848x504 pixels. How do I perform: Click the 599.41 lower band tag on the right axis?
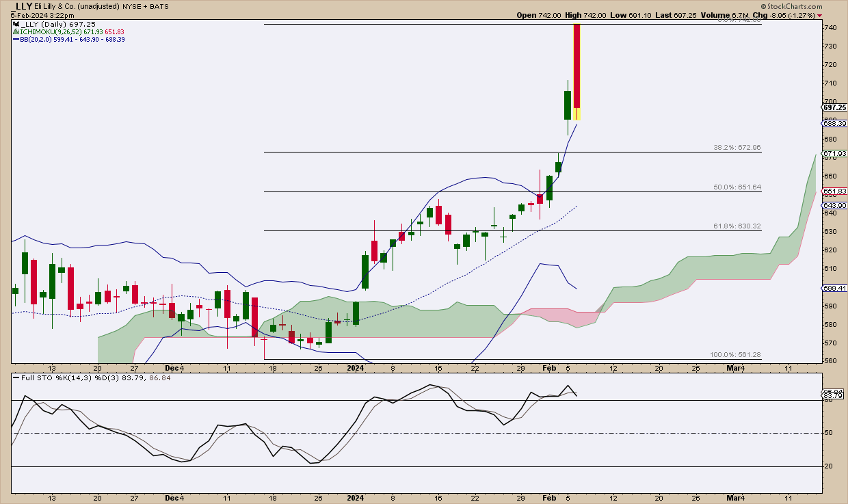834,289
